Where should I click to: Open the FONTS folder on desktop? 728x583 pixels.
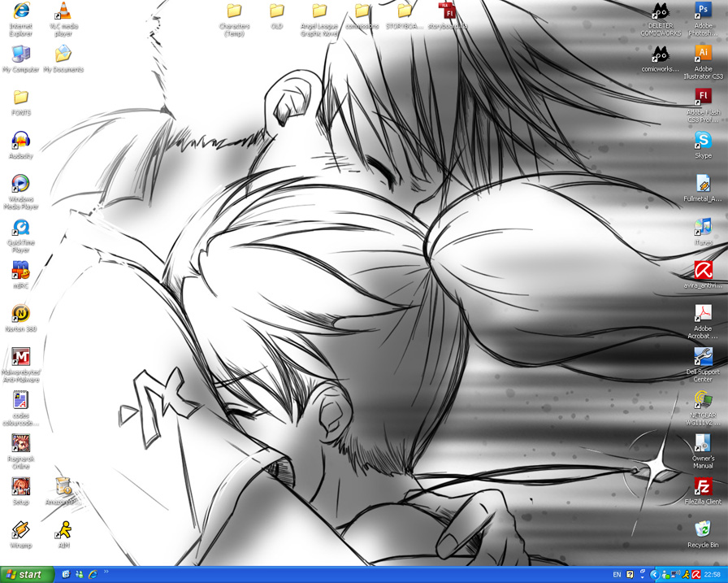21,102
